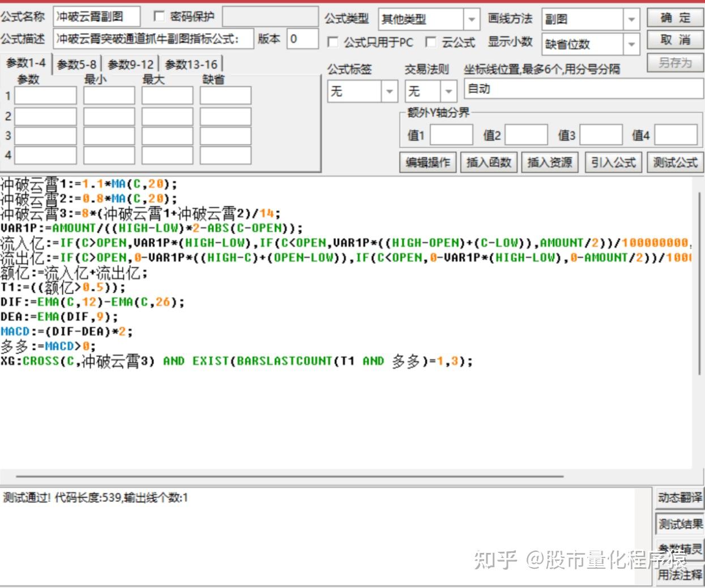This screenshot has height=588, width=705.
Task: Click the 插入函数 button
Action: (489, 162)
